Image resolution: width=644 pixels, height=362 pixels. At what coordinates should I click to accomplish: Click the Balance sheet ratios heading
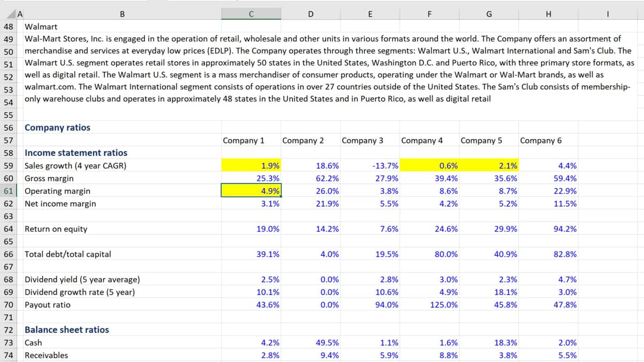point(67,330)
